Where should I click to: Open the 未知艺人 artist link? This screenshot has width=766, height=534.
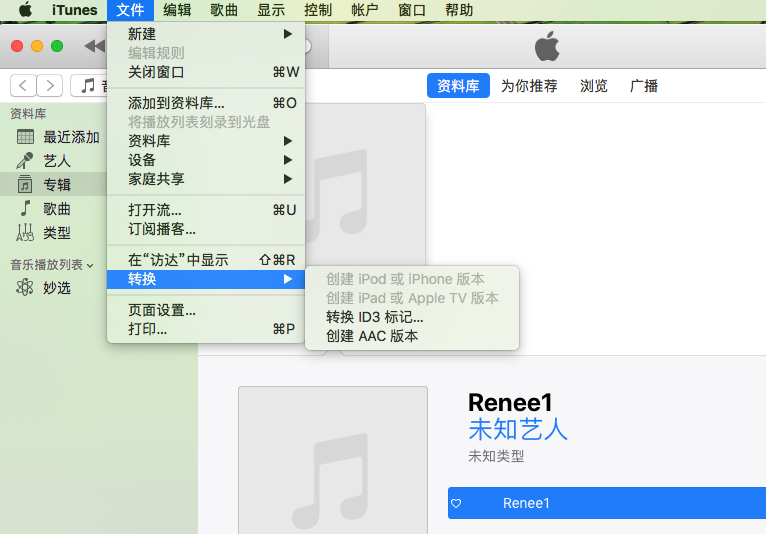pos(518,430)
